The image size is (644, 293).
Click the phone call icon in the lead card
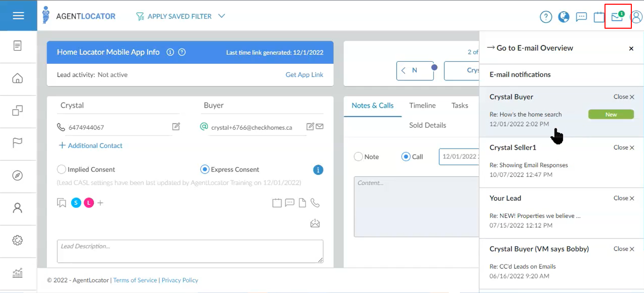(x=315, y=203)
